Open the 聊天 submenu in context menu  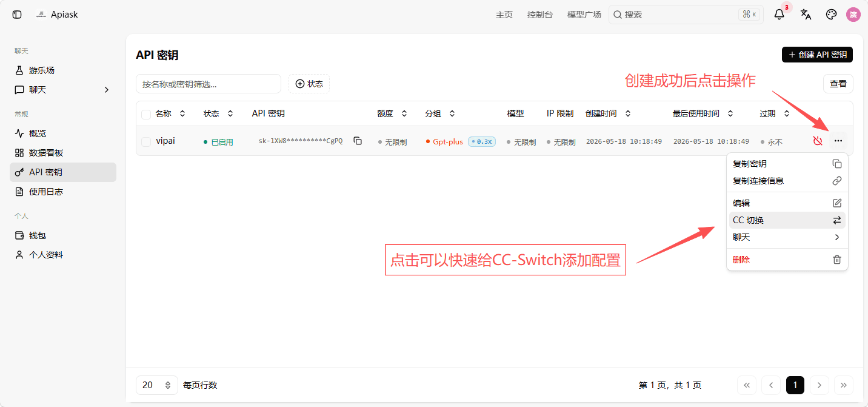click(787, 237)
